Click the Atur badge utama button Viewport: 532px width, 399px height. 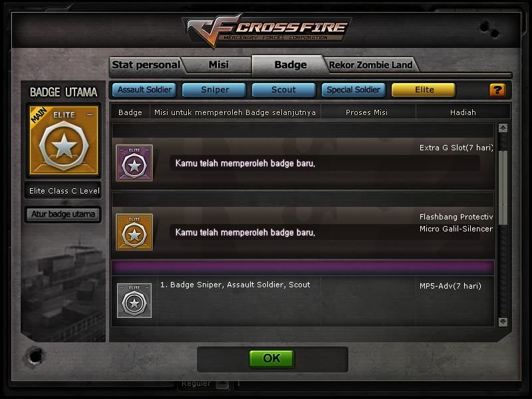(x=63, y=214)
